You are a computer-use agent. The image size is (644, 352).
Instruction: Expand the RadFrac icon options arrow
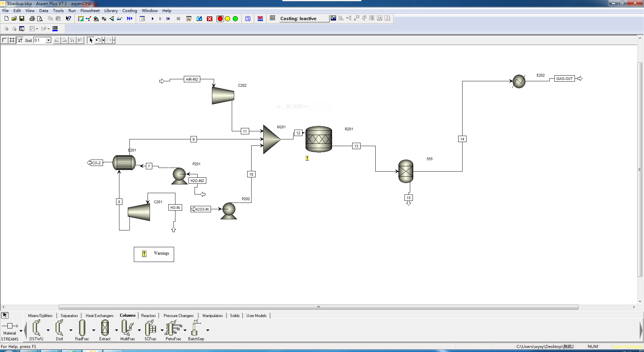click(94, 330)
